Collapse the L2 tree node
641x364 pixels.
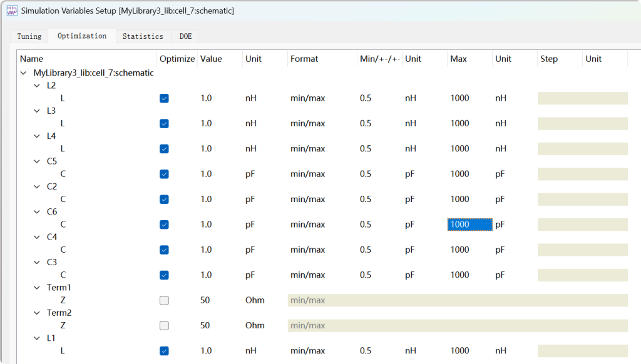(37, 86)
